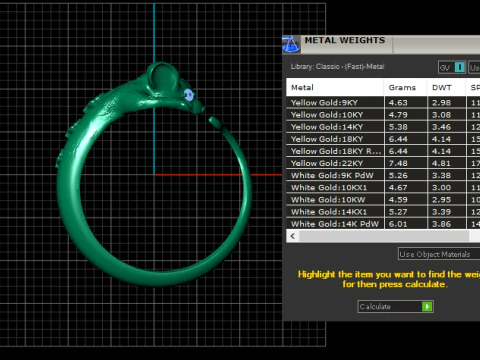Click the 2.98 DWT value
This screenshot has width=480, height=360.
click(441, 103)
